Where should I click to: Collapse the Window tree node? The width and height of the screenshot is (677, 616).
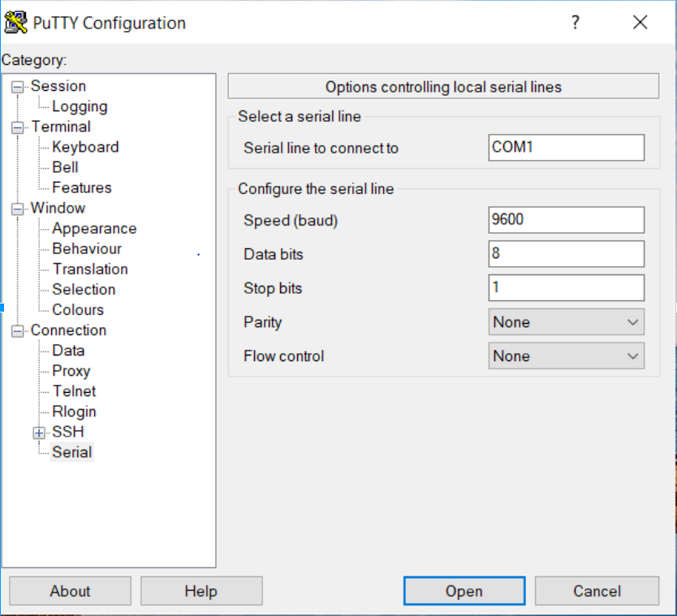17,209
